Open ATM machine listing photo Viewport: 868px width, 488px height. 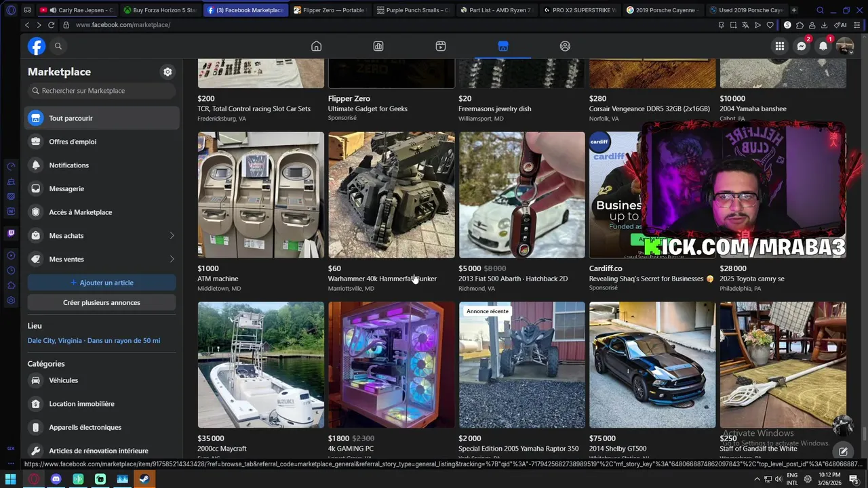click(261, 195)
